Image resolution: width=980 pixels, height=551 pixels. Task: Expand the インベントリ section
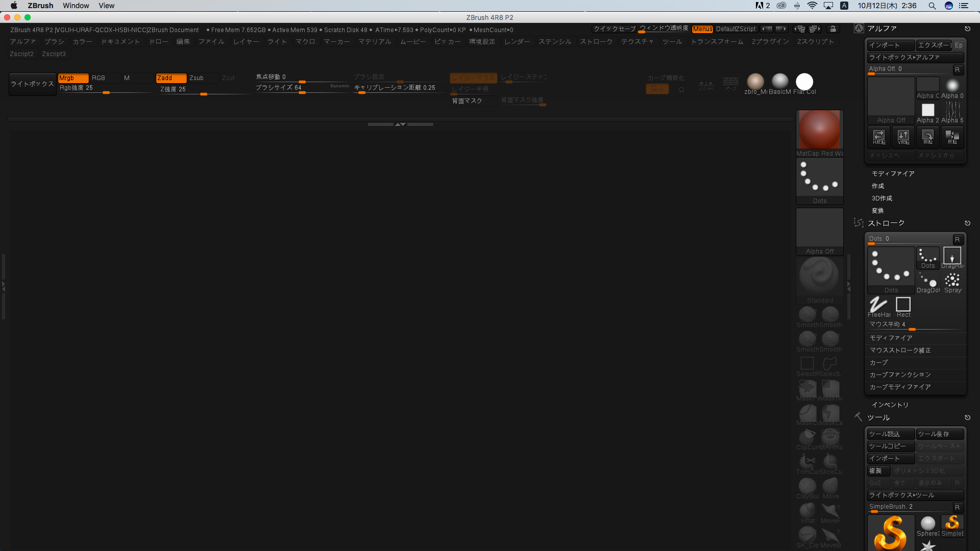(890, 405)
